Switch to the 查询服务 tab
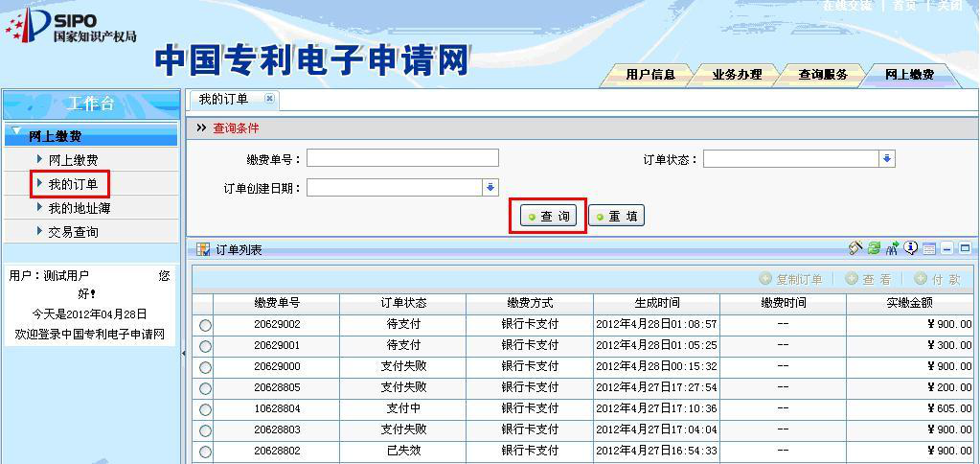The width and height of the screenshot is (980, 464). [823, 75]
